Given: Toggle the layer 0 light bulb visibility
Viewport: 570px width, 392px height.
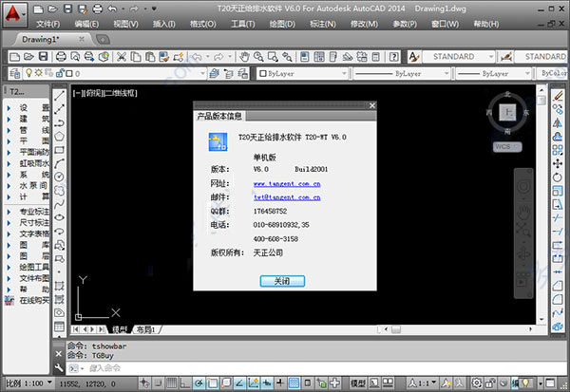Looking at the screenshot, I should [28, 73].
